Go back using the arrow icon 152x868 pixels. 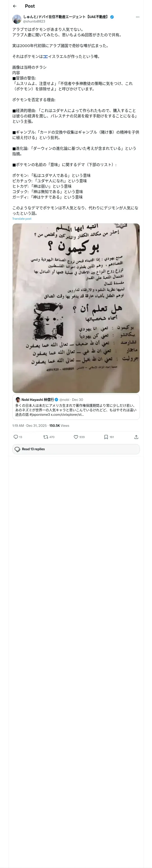[x=15, y=6]
